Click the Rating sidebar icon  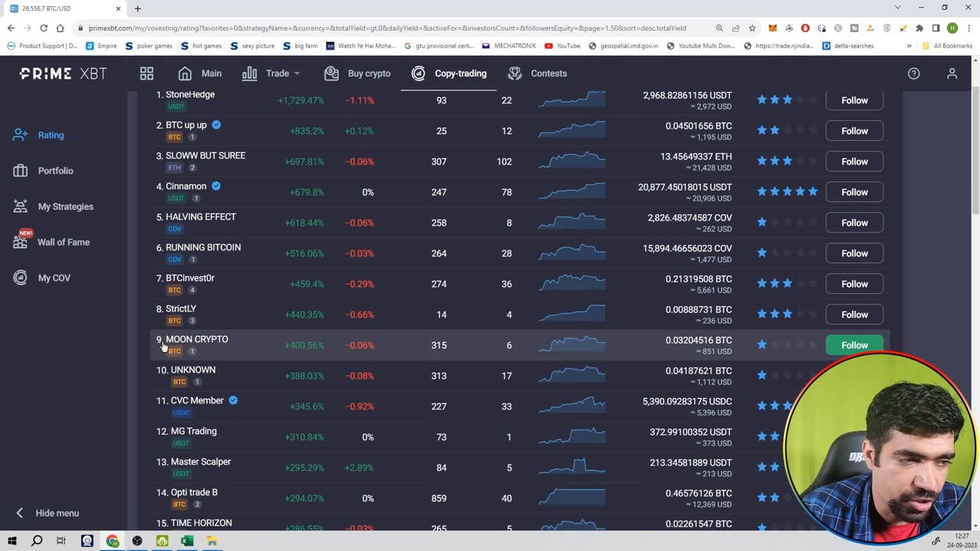(x=21, y=135)
